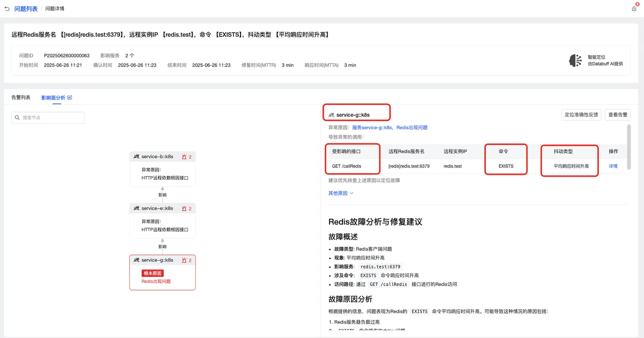
Task: Click the 命令 column header
Action: pos(503,151)
